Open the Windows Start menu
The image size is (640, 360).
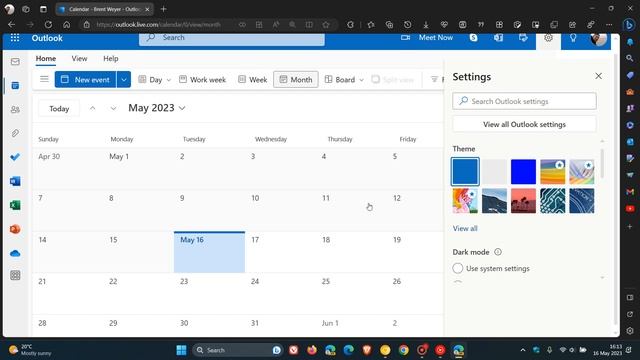click(x=181, y=350)
